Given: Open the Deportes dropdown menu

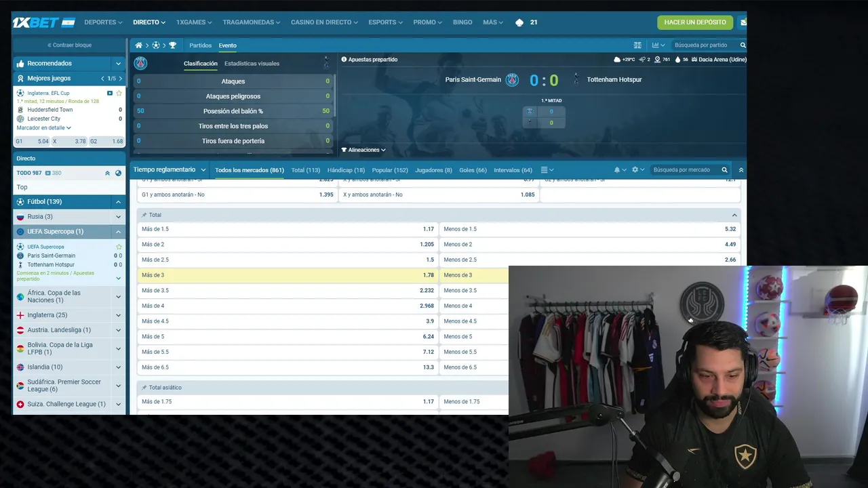Looking at the screenshot, I should tap(103, 22).
